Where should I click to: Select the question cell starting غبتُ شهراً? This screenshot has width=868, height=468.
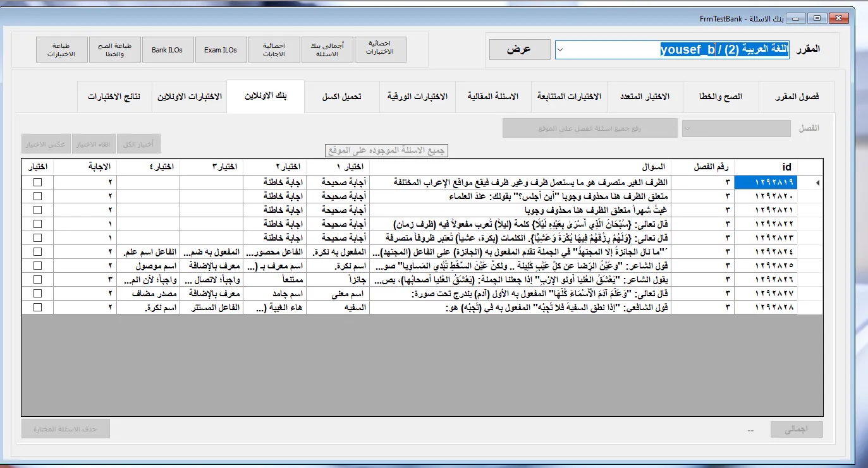[520, 210]
